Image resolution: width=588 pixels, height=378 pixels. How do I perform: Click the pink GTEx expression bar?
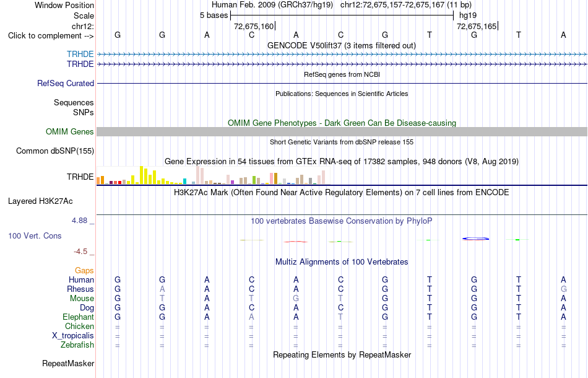[272, 178]
